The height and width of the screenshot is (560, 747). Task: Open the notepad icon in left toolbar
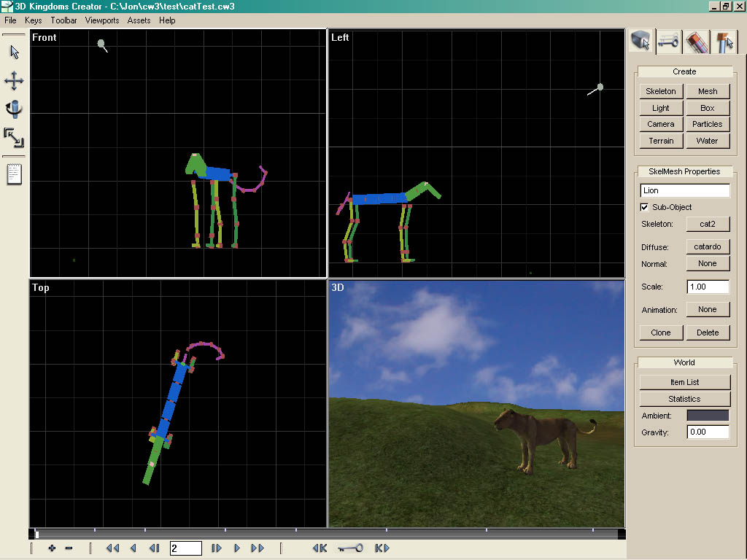point(14,174)
